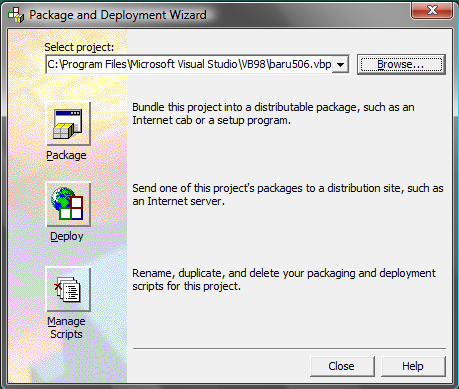Click inside the baru506.vbp project path field
This screenshot has width=459, height=389.
189,64
